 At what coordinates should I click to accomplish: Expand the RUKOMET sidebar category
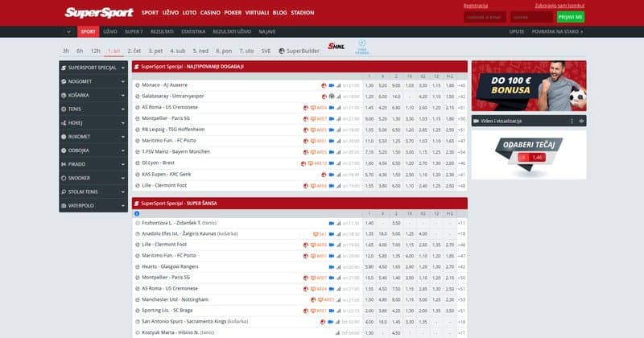[x=93, y=137]
